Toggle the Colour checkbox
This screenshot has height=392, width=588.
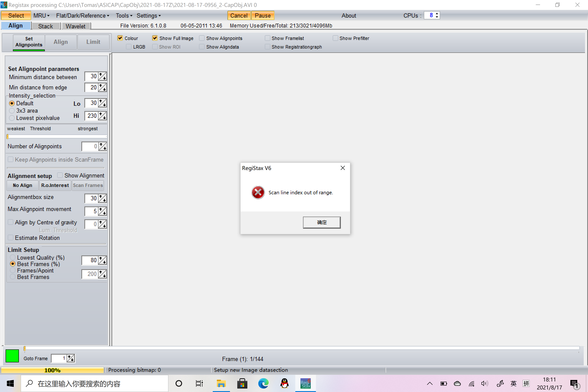pos(120,38)
